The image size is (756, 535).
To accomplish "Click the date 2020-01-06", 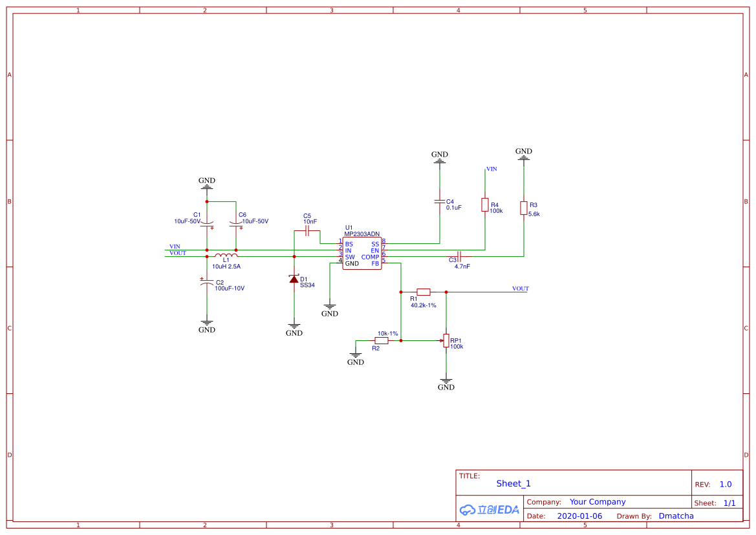I will coord(579,516).
